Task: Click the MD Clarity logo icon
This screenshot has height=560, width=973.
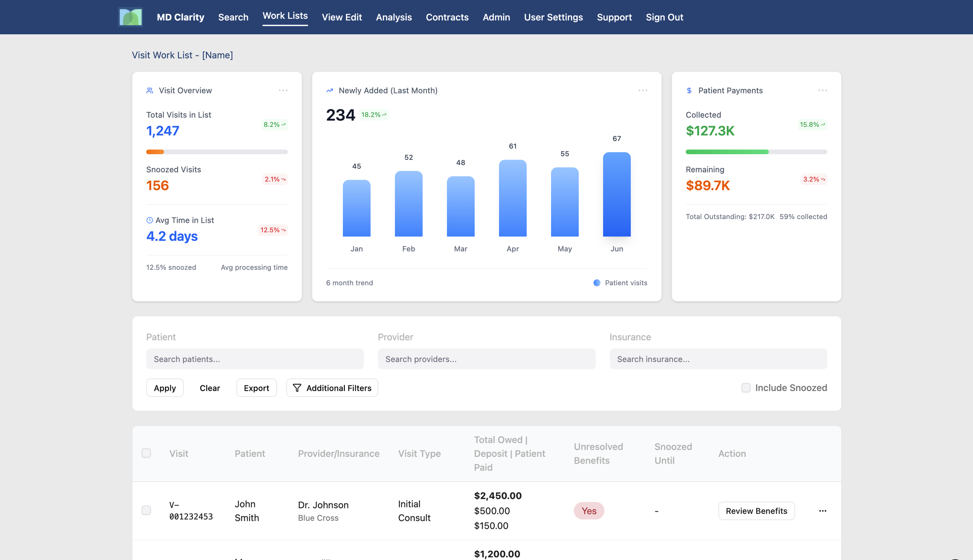Action: pos(130,17)
